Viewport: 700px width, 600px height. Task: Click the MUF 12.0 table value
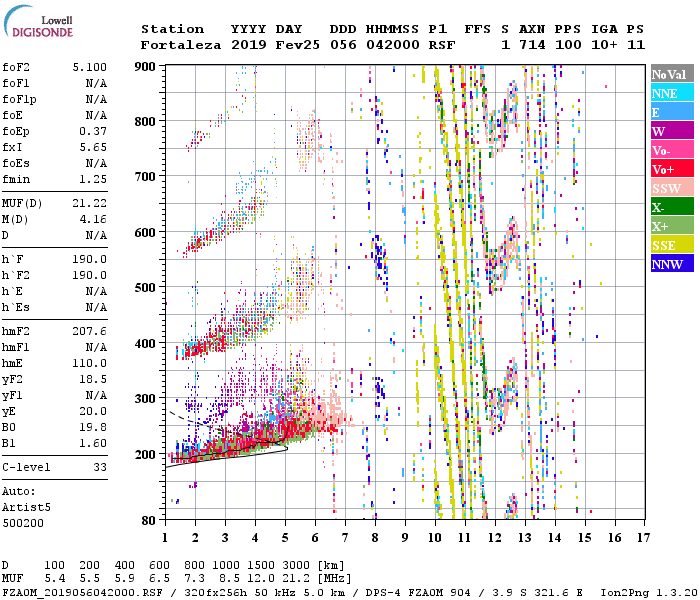261,579
